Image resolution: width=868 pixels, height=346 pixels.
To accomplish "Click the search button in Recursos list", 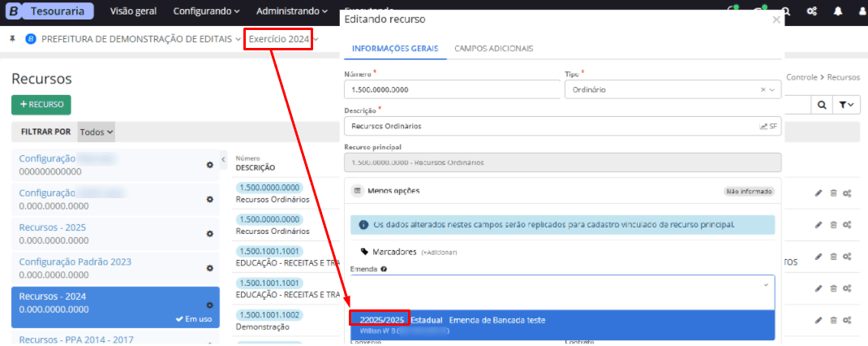I will 822,104.
